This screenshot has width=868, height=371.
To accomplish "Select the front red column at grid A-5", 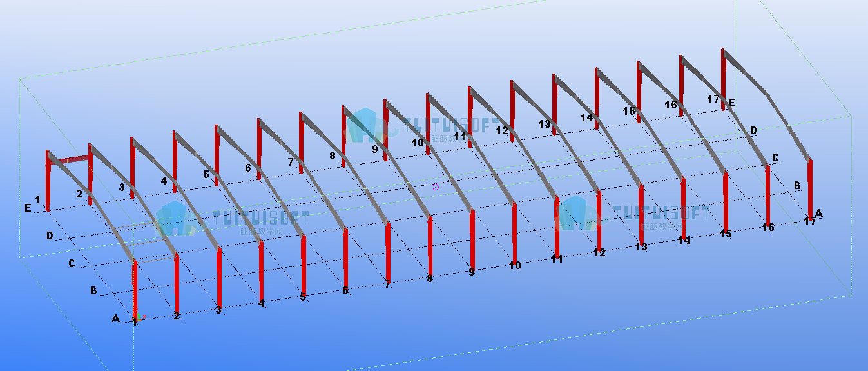I will (304, 265).
